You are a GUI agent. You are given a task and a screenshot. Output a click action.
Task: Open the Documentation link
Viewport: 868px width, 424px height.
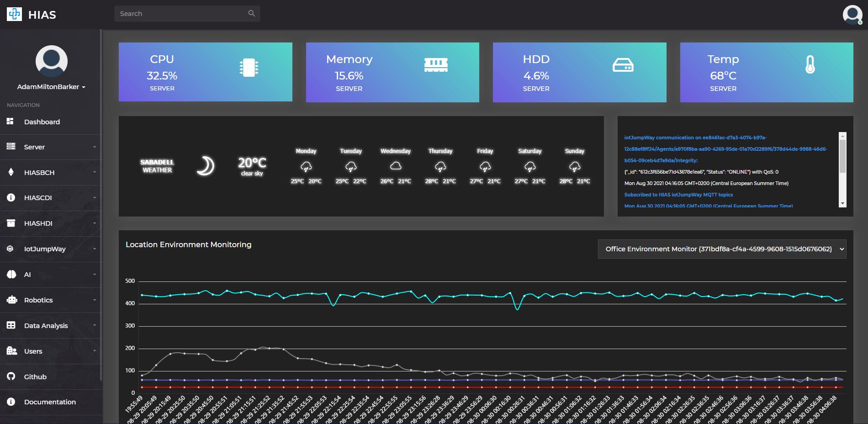coord(50,402)
